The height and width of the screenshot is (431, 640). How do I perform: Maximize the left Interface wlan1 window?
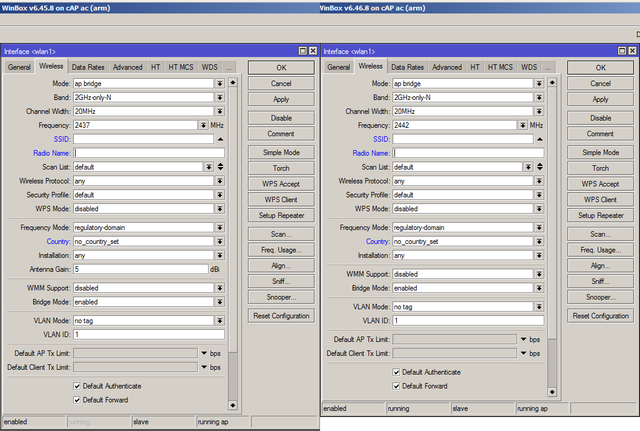click(303, 51)
